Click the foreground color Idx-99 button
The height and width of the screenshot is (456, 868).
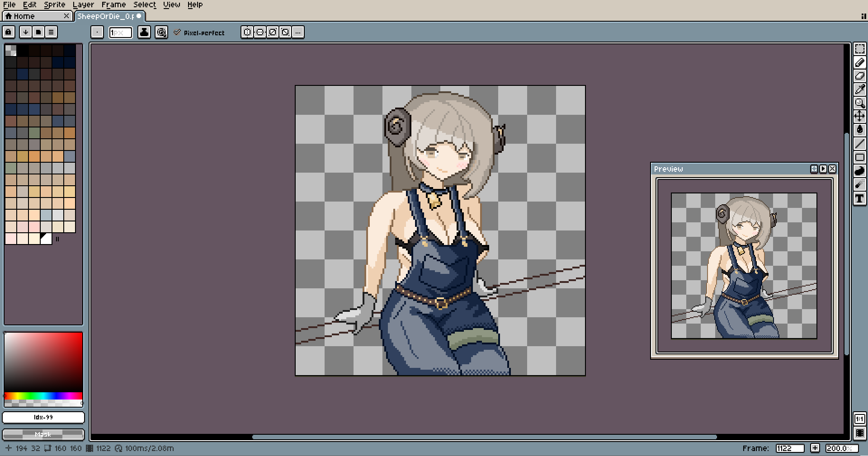pos(43,418)
